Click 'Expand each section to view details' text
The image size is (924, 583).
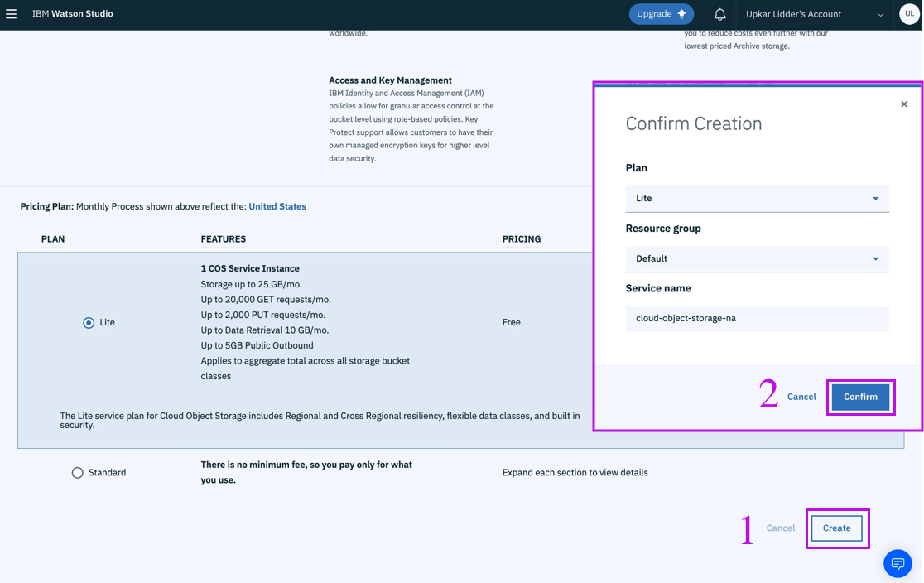tap(575, 473)
